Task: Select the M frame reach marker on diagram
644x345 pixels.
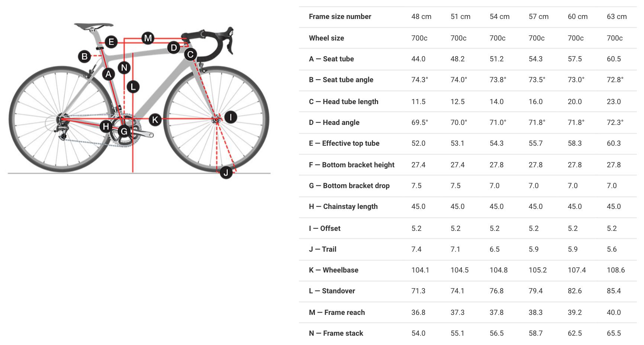Action: [148, 38]
